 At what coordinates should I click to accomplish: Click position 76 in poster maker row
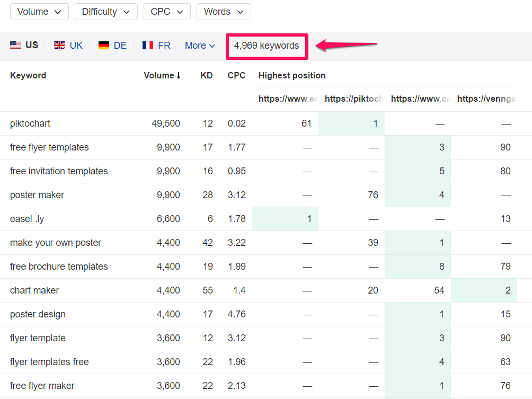(373, 195)
